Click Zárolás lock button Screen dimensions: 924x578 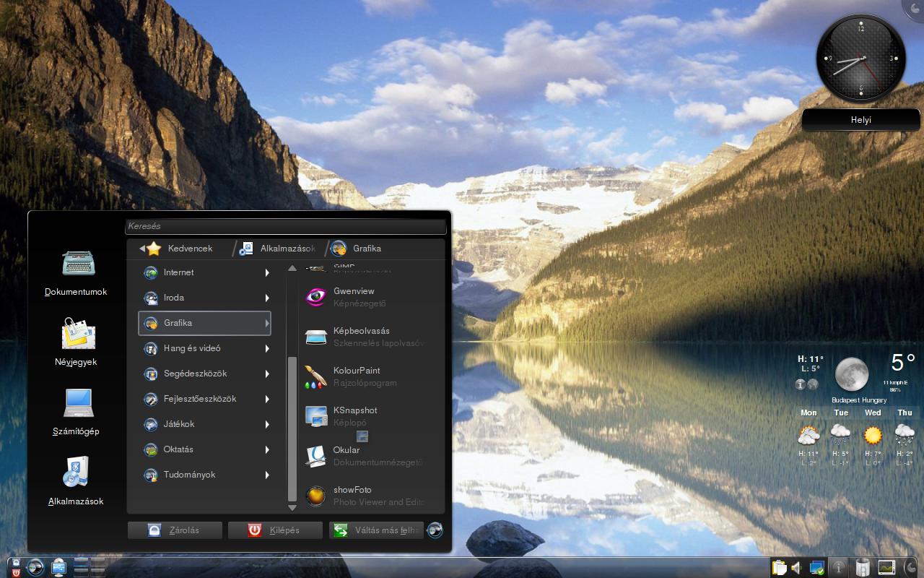(x=174, y=530)
